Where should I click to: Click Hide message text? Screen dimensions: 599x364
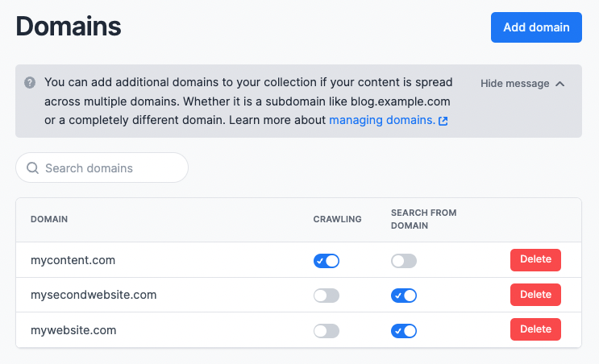514,84
